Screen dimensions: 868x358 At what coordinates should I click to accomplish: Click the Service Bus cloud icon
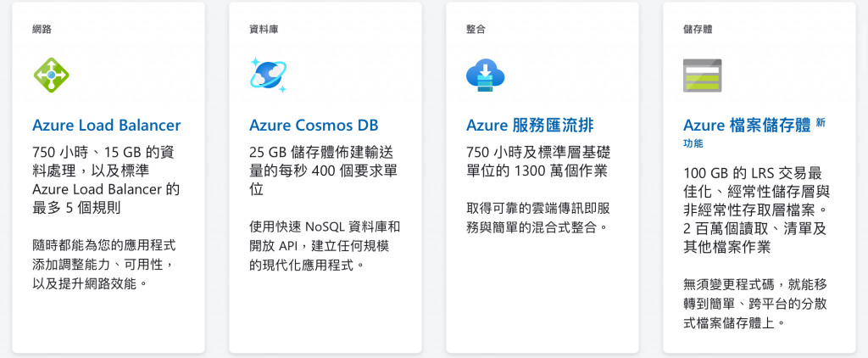pos(486,75)
